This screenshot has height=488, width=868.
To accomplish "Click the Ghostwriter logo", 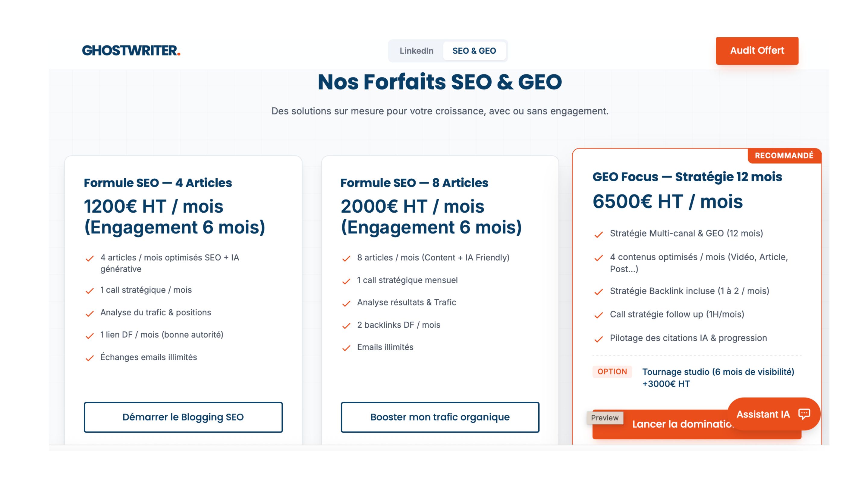I will coord(131,51).
